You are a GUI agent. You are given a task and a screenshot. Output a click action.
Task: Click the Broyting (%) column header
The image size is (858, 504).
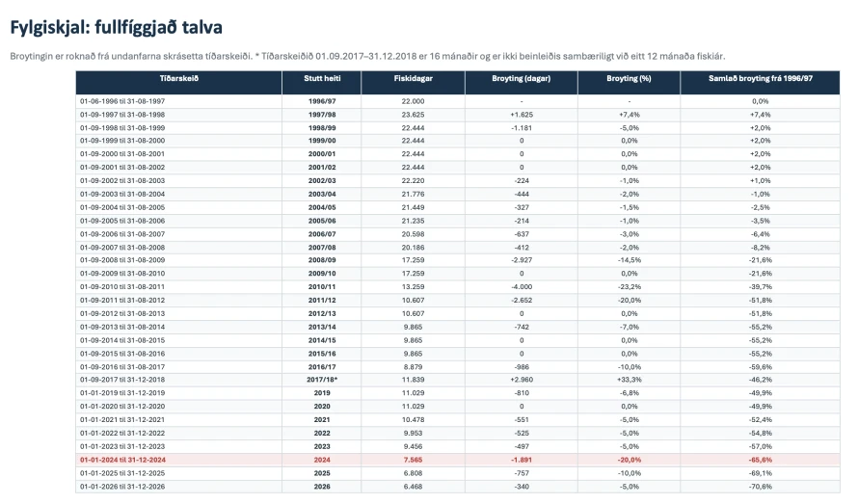click(629, 78)
